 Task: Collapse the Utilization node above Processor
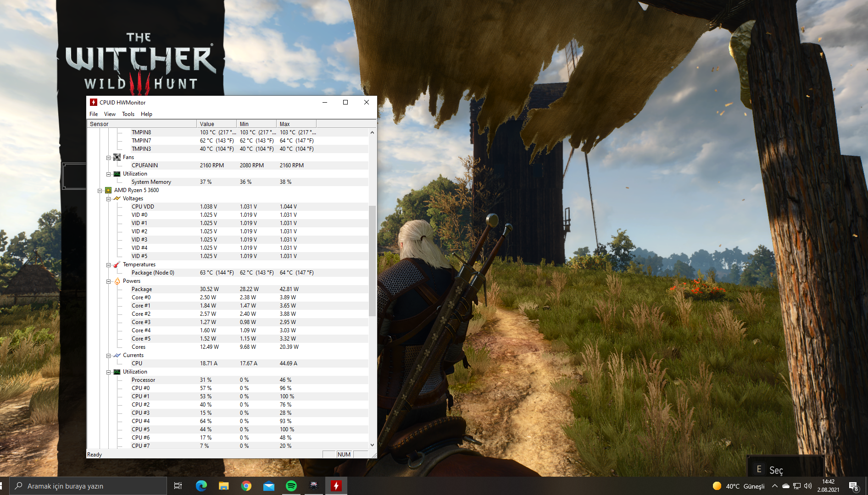(x=109, y=372)
